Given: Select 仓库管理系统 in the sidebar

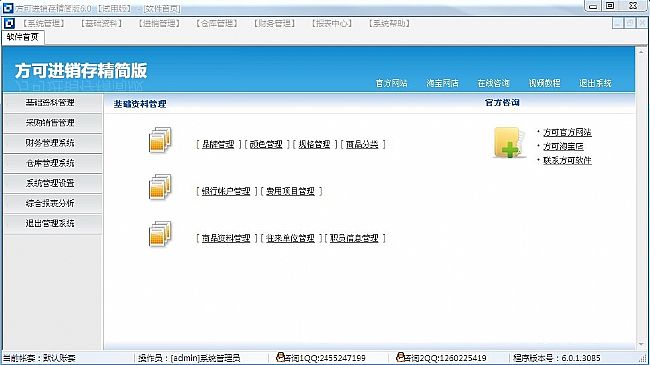Looking at the screenshot, I should coord(53,163).
